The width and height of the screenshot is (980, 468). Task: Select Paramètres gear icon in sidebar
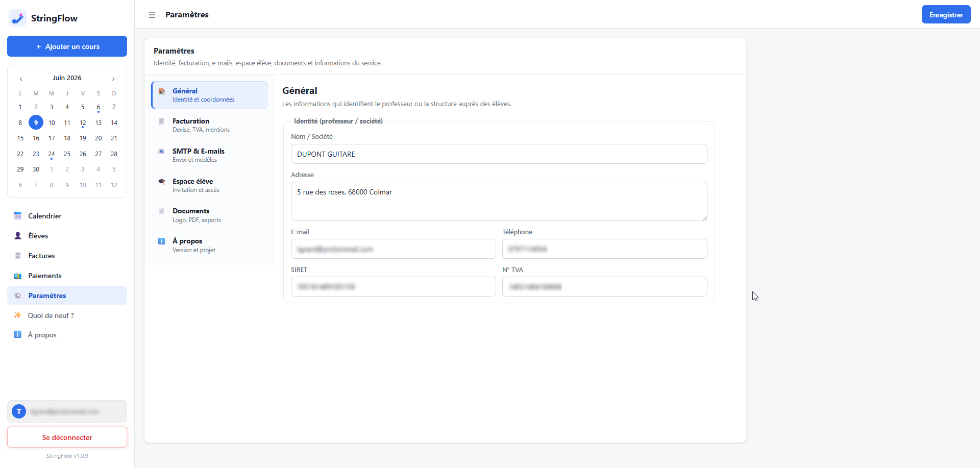18,295
